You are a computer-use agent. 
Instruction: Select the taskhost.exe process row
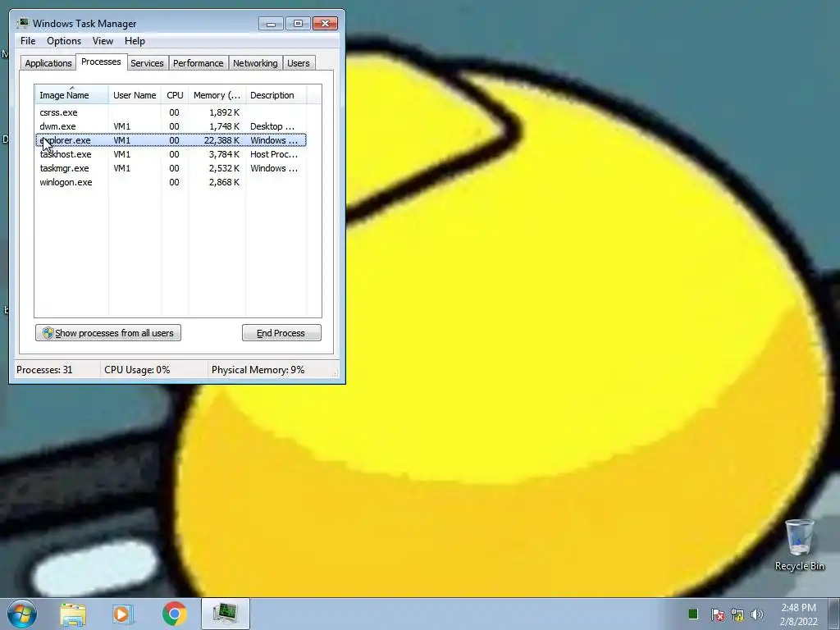point(171,154)
